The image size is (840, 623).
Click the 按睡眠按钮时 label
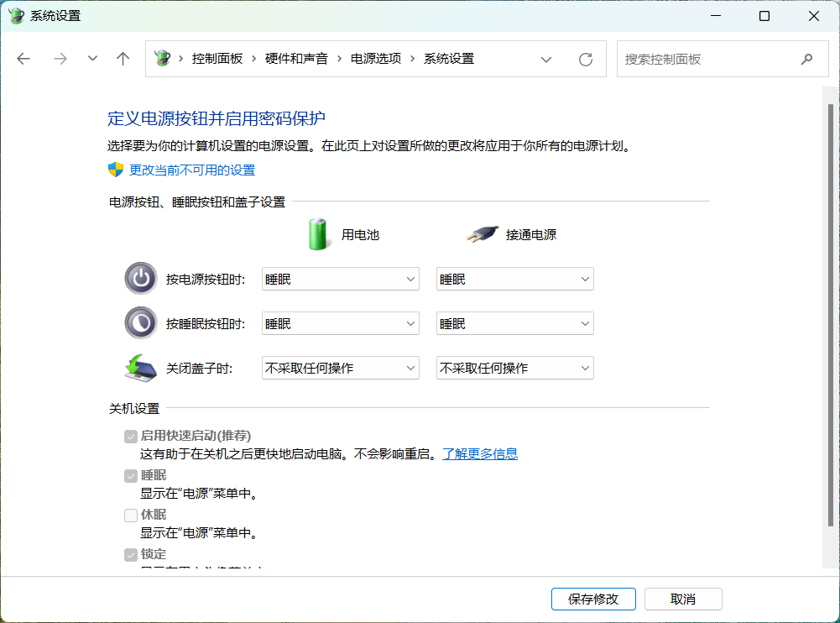(206, 324)
